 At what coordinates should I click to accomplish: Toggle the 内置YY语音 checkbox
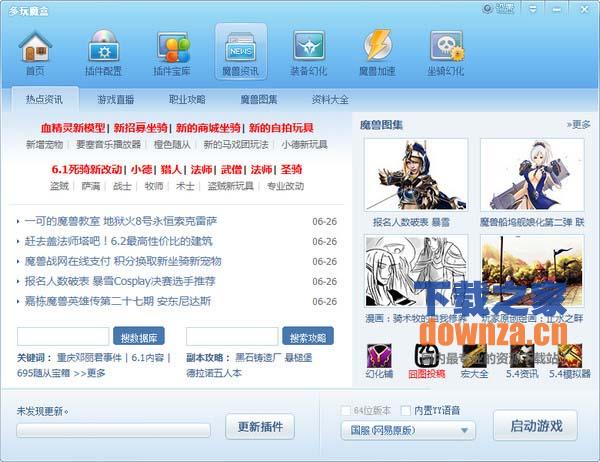coord(406,411)
